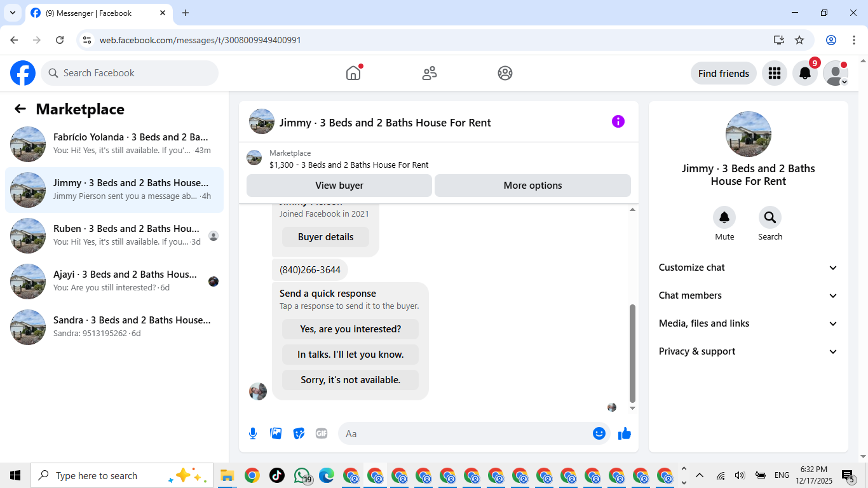Screen dimensions: 868x488
Task: Open TikTok from the taskbar
Action: tap(277, 475)
